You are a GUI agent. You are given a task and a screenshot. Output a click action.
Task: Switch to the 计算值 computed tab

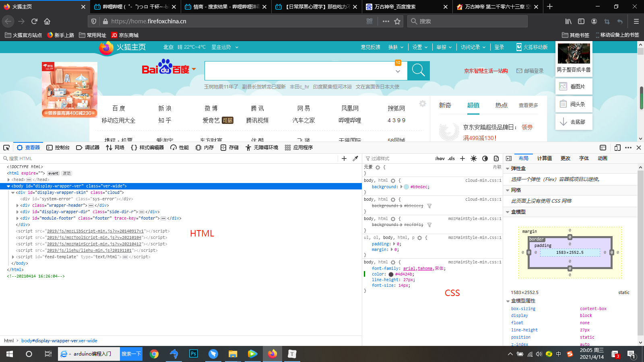(545, 158)
